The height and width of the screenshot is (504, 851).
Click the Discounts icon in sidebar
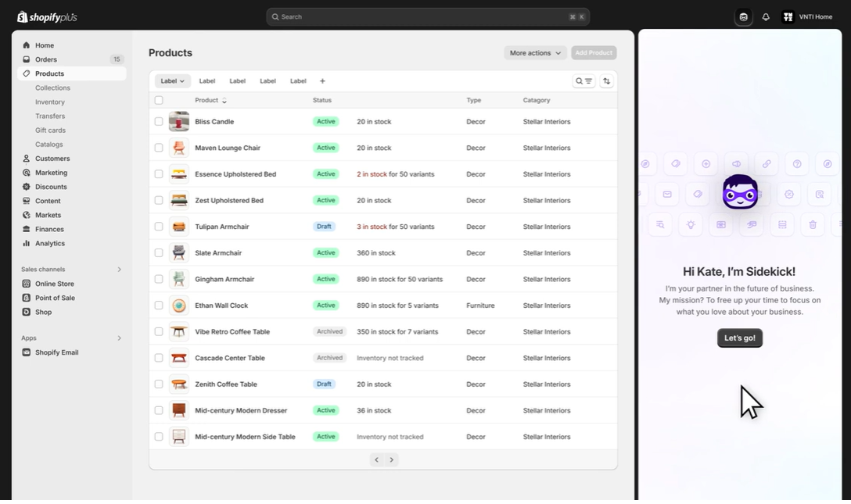[27, 187]
